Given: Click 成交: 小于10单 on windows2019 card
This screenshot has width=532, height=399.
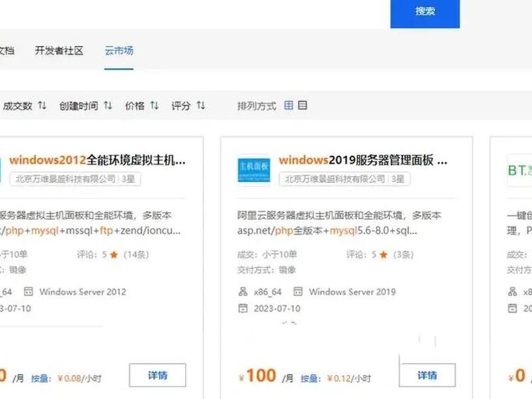Looking at the screenshot, I should (267, 255).
